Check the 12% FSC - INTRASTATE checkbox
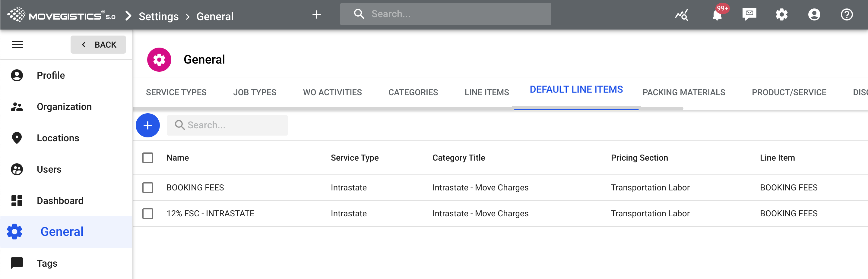The image size is (868, 279). pyautogui.click(x=147, y=213)
